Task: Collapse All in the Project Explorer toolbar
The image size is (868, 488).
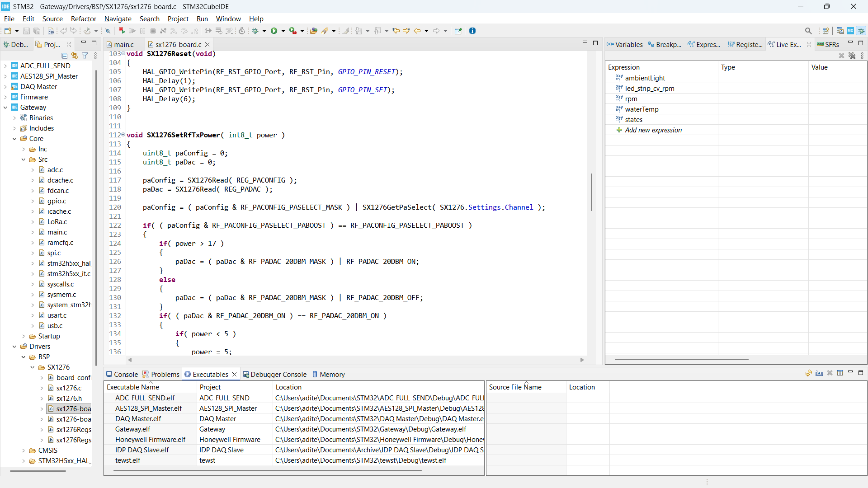Action: click(65, 56)
